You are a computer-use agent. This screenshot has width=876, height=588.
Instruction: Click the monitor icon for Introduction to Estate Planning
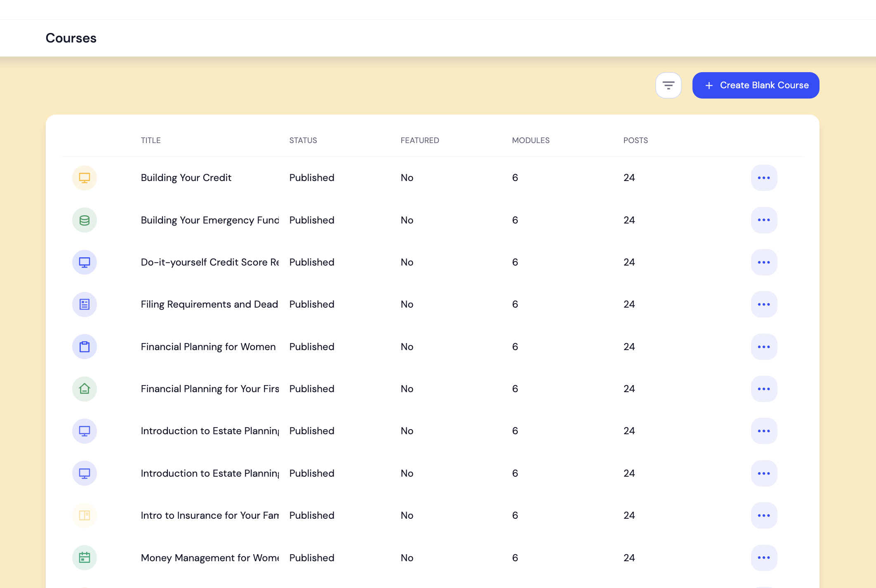84,431
